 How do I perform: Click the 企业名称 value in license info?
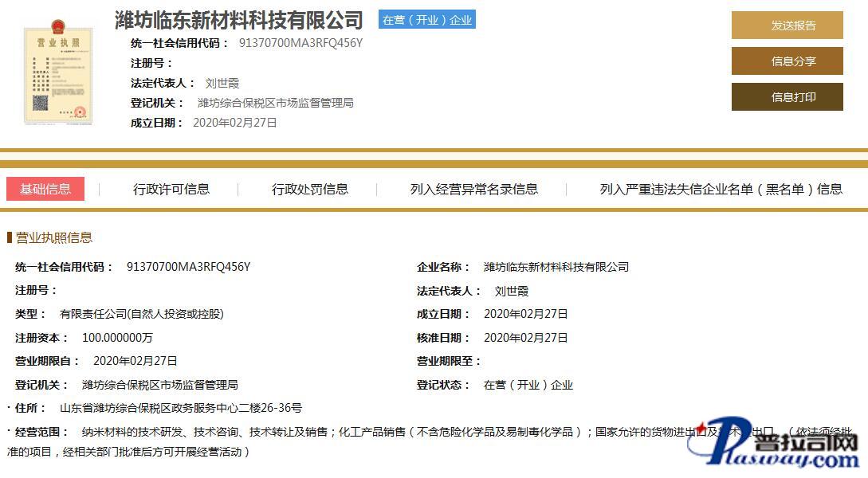tap(556, 267)
